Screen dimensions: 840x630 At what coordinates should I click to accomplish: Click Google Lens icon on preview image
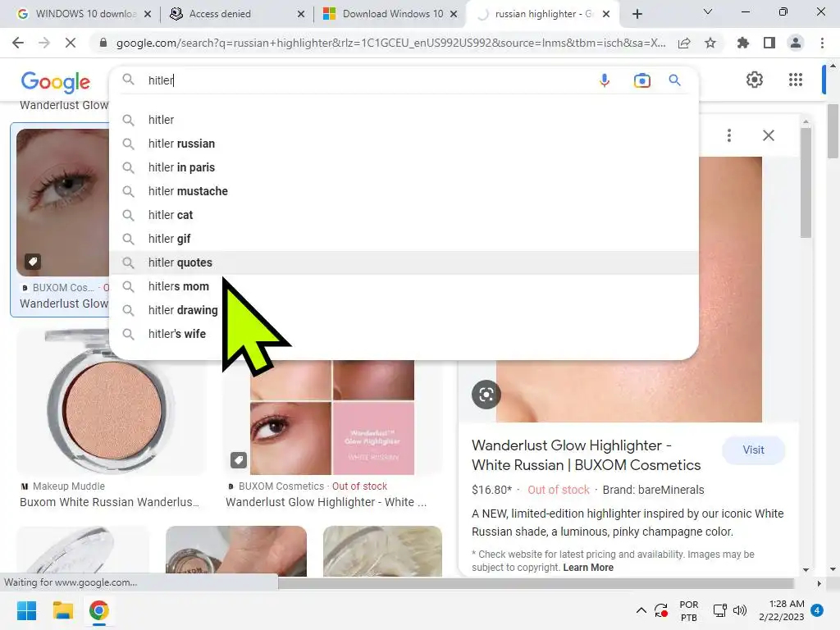(x=486, y=395)
